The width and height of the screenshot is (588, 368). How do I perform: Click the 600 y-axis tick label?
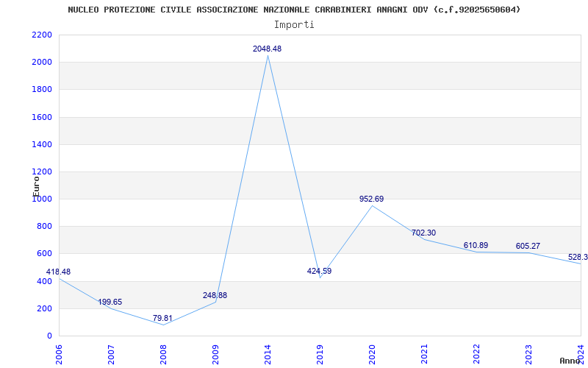45,254
